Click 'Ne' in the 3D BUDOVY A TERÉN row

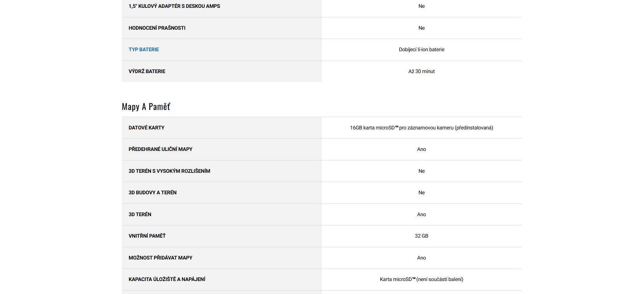tap(421, 193)
